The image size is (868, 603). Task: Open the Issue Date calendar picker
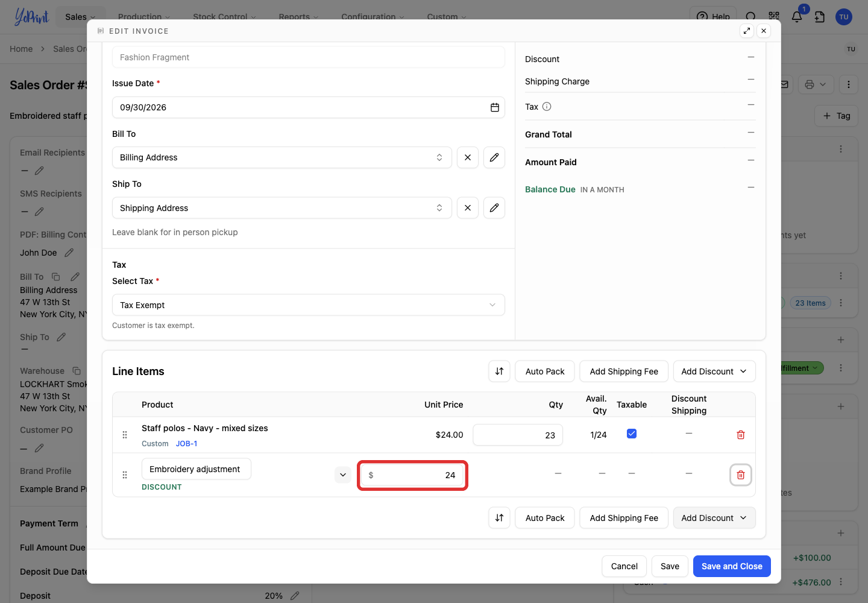[494, 107]
